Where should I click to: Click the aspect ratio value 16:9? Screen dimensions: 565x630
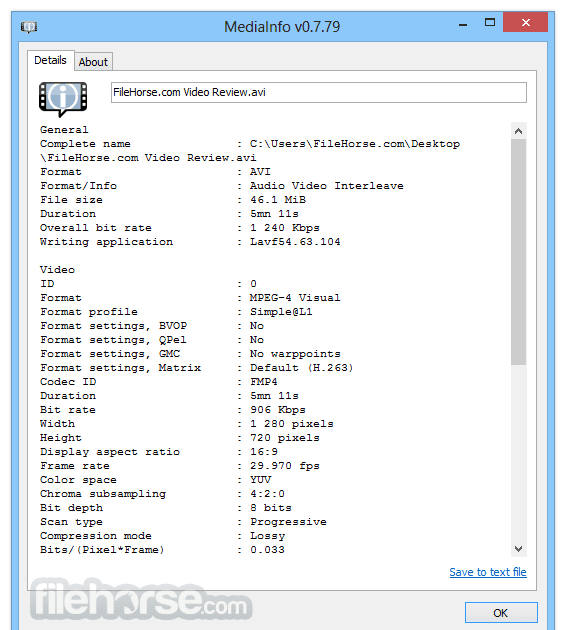click(264, 452)
